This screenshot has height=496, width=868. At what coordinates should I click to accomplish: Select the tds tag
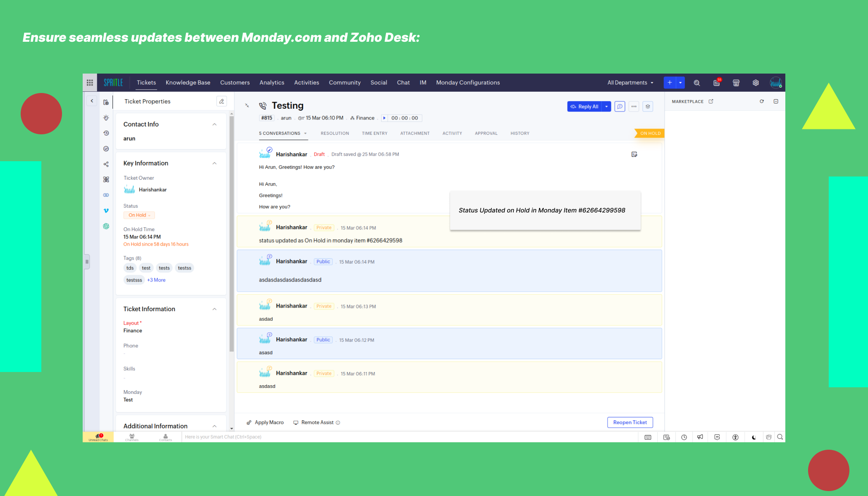click(130, 268)
